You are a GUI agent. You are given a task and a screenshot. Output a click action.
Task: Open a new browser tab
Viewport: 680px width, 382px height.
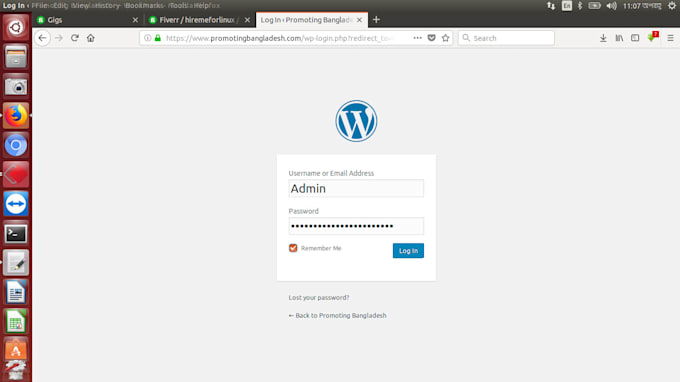click(376, 20)
